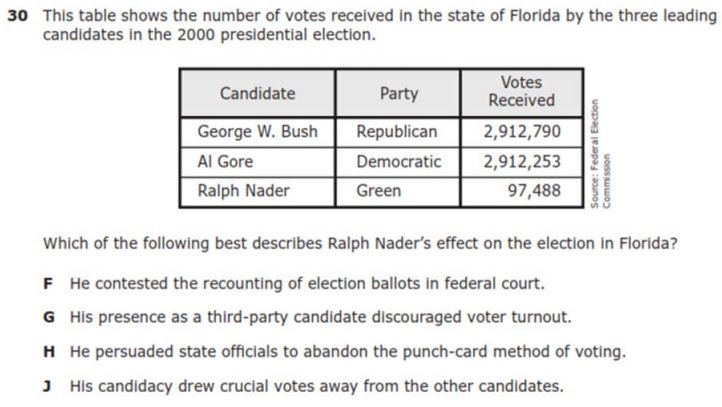Click the intro sentence about Florida votes
This screenshot has width=722, height=407.
click(x=380, y=25)
